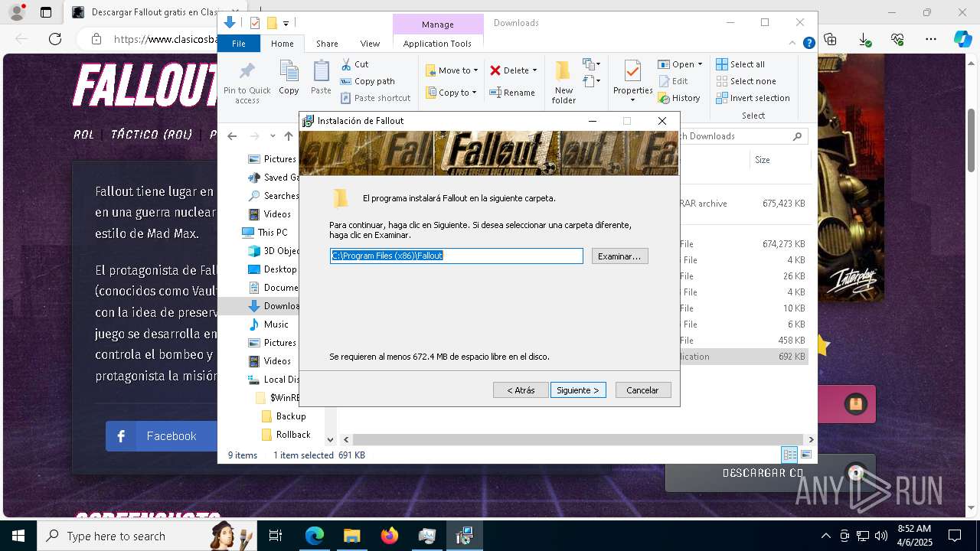Share on Facebook button on webpage
This screenshot has height=551, width=980.
(162, 436)
